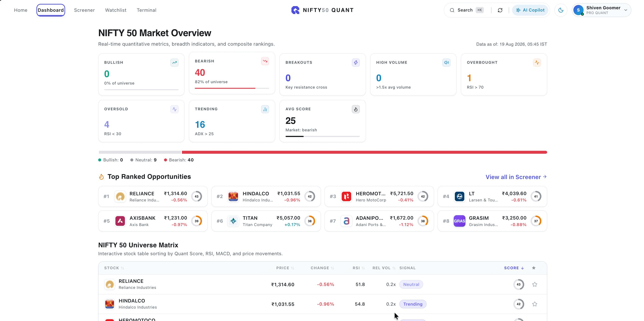644x321 pixels.
Task: Click GRASIM logo in #8 card
Action: coord(460,221)
